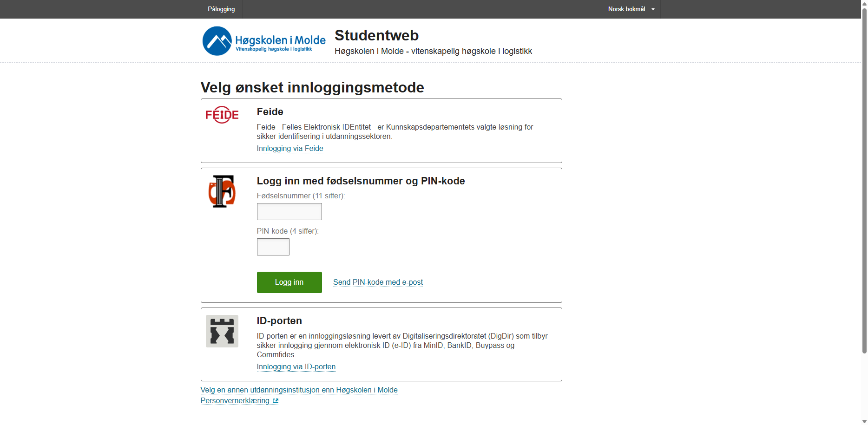Click the language dropdown arrow
868x425 pixels.
point(653,9)
